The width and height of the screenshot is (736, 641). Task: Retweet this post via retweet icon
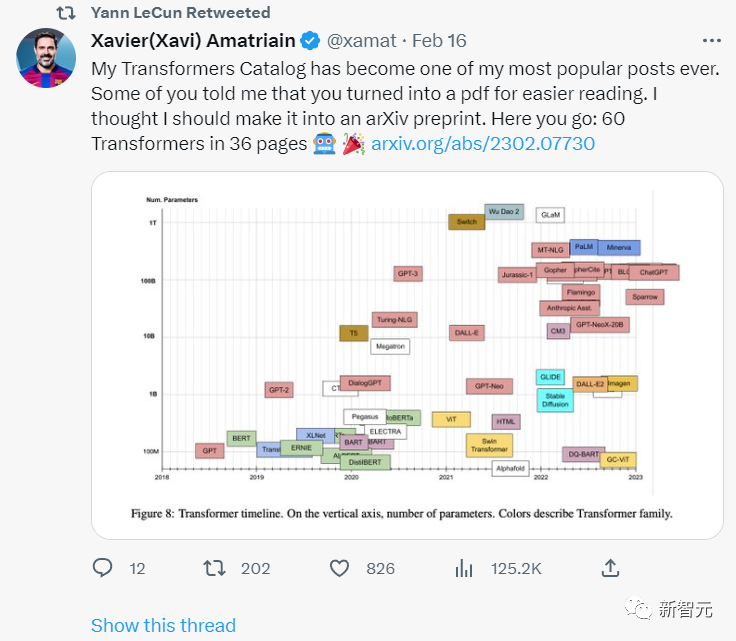pos(215,568)
